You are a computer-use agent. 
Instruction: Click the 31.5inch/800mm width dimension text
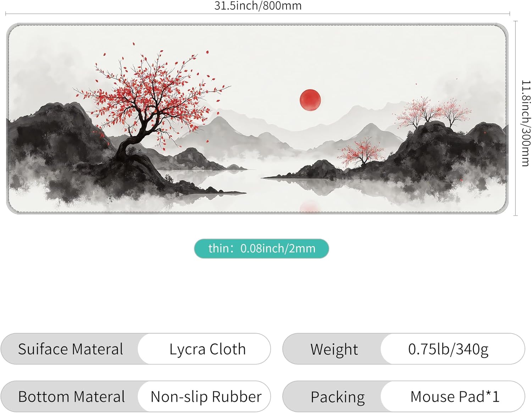click(x=258, y=5)
